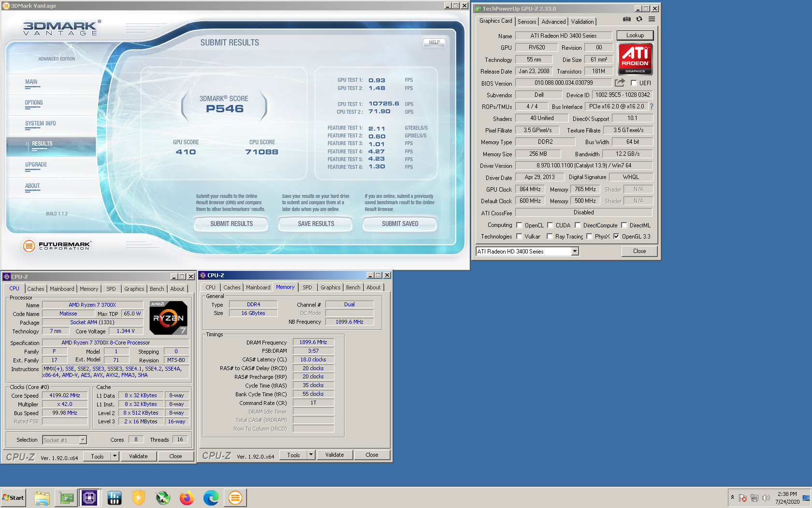Open the Mainboard tab in left CPU-Z

(x=62, y=289)
